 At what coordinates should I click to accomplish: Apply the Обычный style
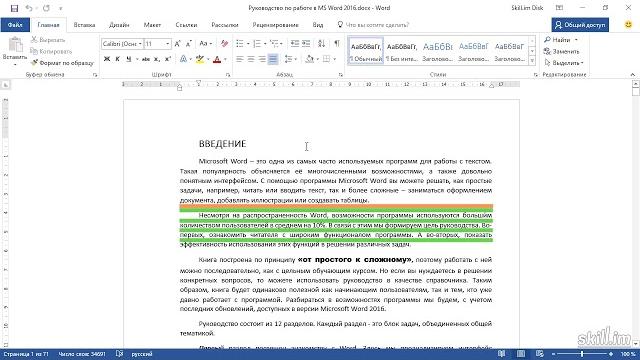366,51
